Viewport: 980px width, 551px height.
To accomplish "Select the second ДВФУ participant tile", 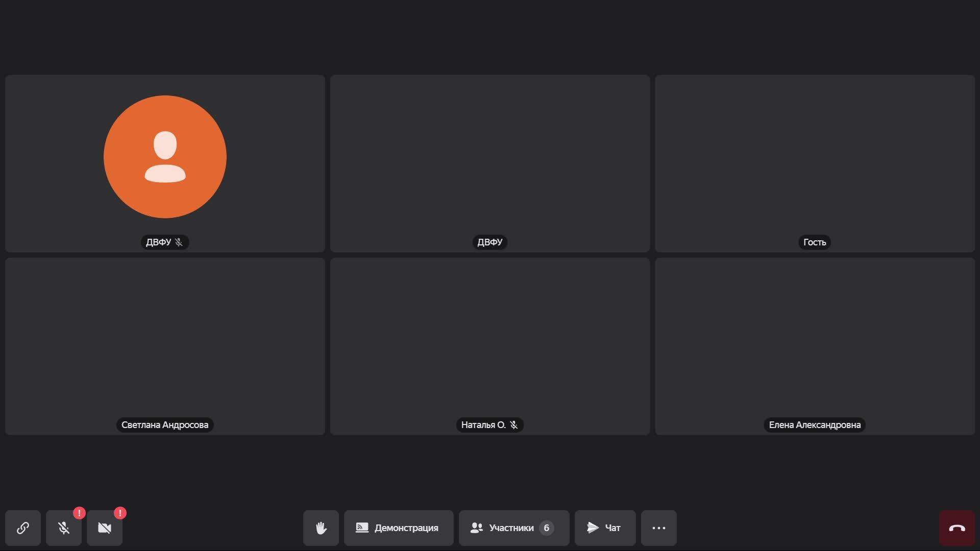I will [490, 163].
